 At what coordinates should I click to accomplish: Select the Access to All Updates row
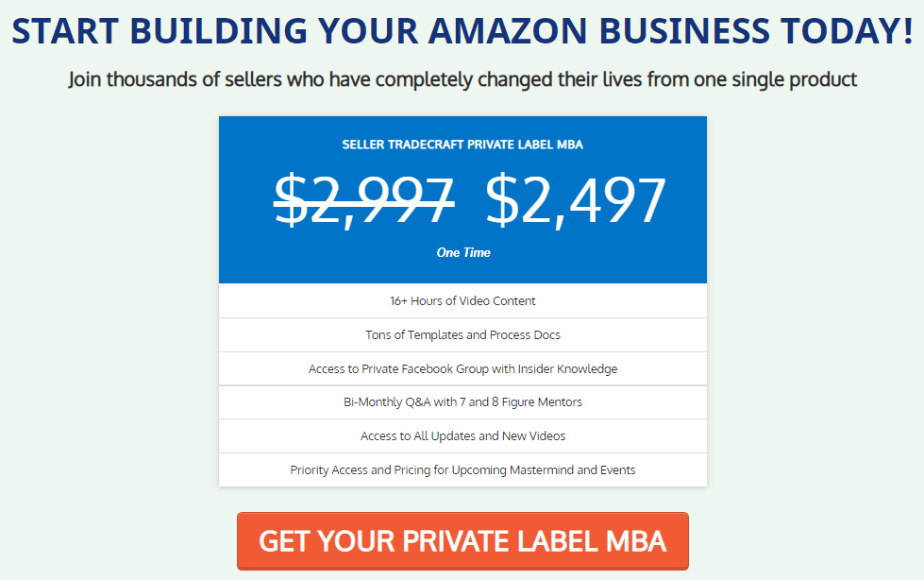[462, 436]
